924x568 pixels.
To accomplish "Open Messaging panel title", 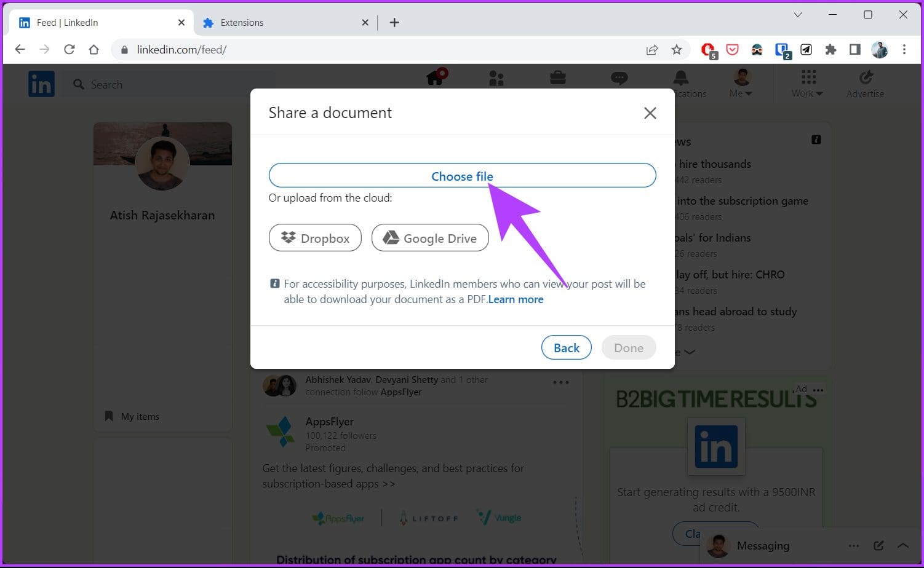I will [x=763, y=546].
